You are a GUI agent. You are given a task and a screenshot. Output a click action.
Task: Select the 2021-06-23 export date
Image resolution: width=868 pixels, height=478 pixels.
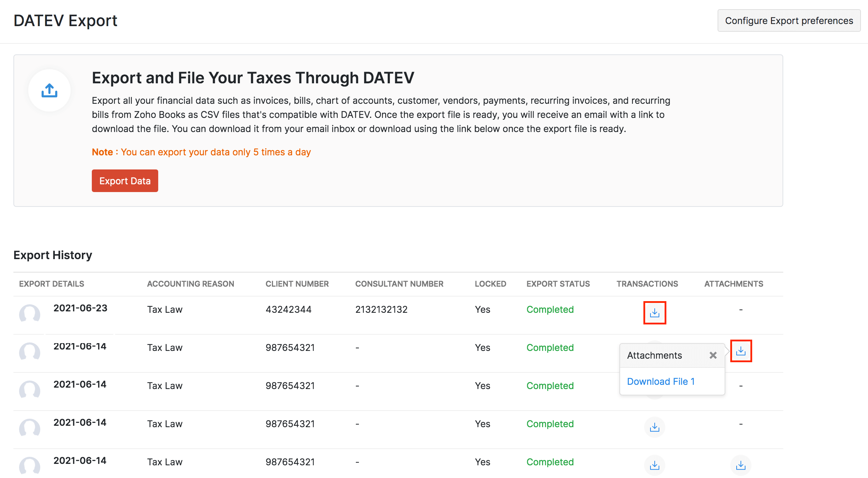[80, 308]
